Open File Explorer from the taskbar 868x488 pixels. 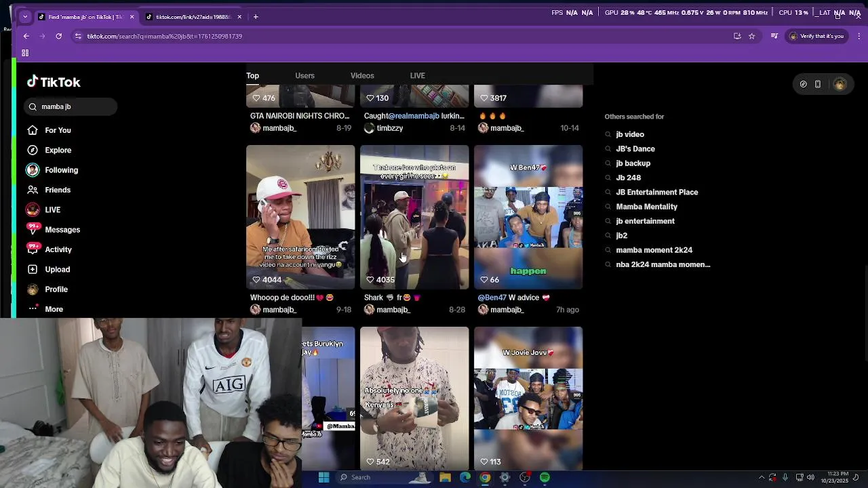pyautogui.click(x=445, y=478)
